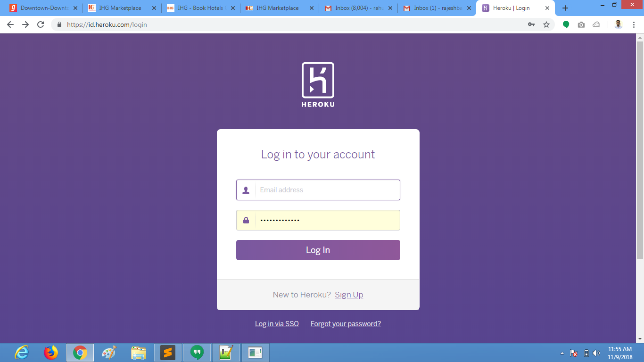Open the Sign Up link

tap(348, 294)
